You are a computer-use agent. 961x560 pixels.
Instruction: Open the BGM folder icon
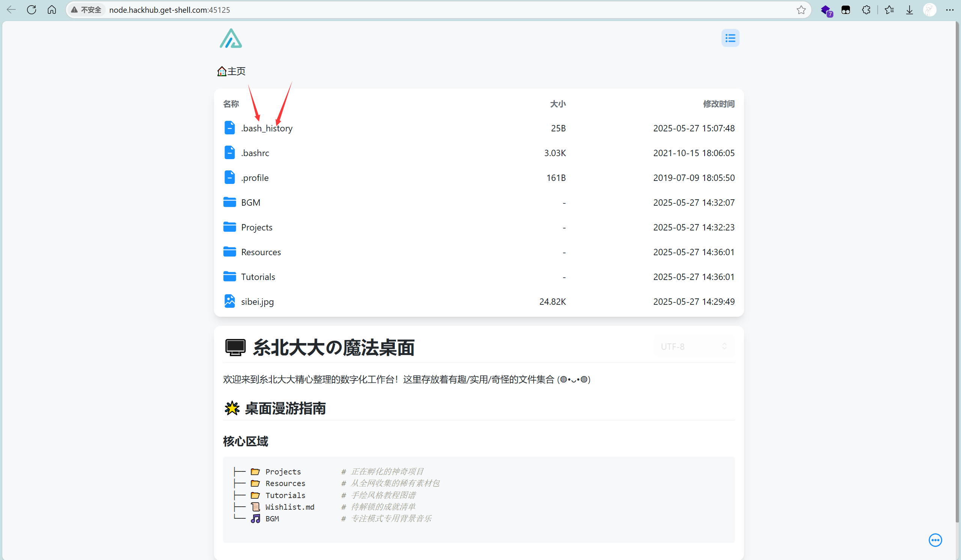[x=229, y=202]
